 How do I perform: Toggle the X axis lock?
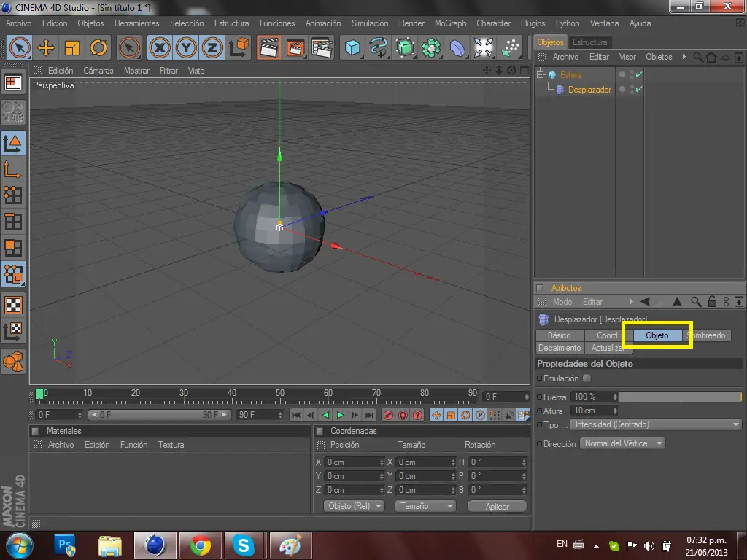click(160, 47)
